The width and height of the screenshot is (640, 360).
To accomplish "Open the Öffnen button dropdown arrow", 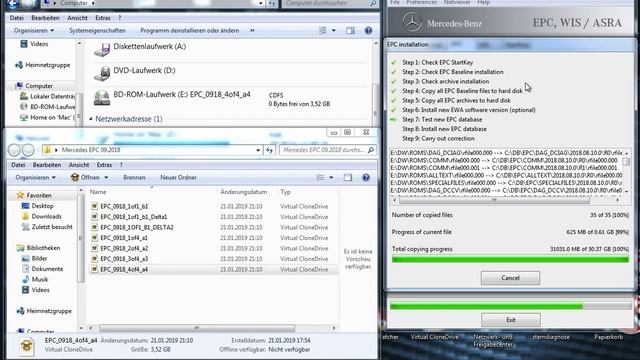I will click(x=106, y=178).
